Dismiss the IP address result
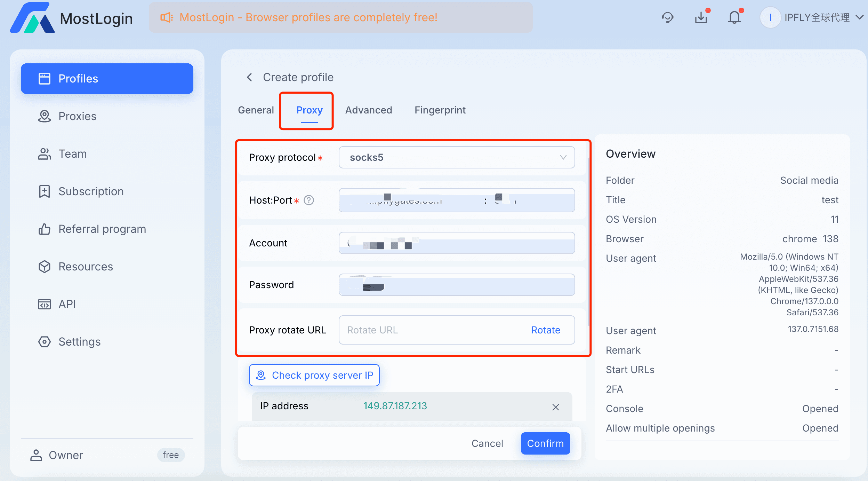The image size is (868, 481). [x=555, y=407]
